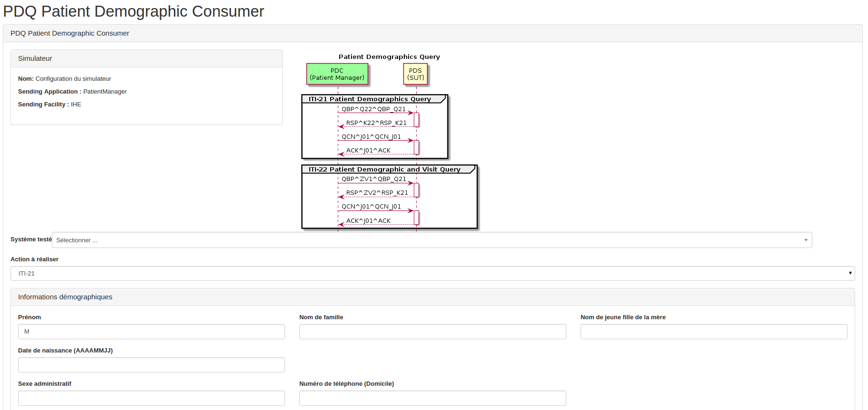
Task: Click the RSP^ZV2^RSP_K21 response message
Action: point(377,193)
